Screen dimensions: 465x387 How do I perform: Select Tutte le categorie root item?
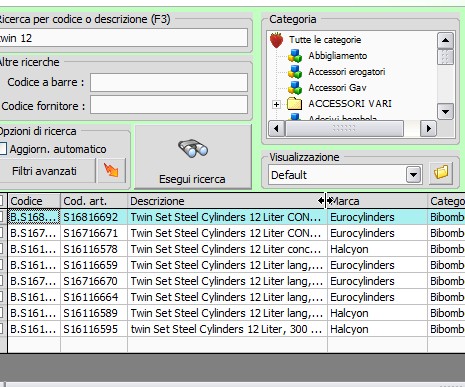[x=325, y=40]
